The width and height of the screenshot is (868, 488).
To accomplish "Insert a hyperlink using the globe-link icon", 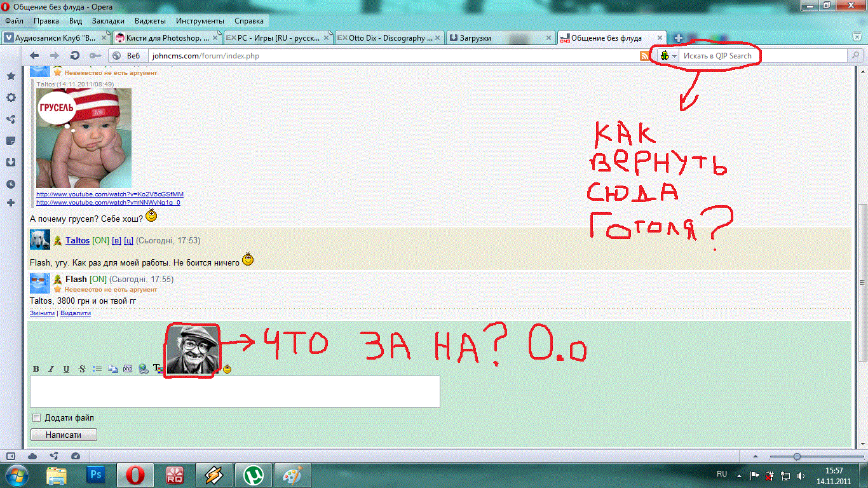I will click(x=143, y=369).
